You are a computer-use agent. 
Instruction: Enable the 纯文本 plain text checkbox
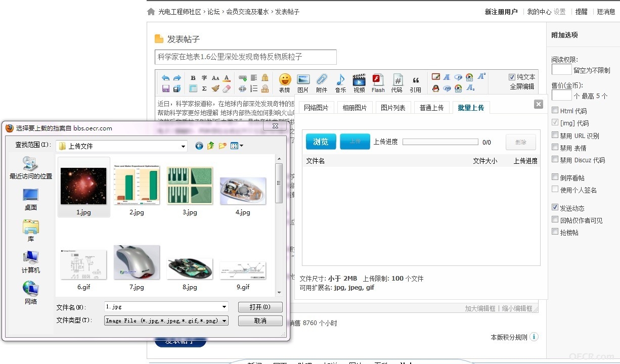[512, 77]
